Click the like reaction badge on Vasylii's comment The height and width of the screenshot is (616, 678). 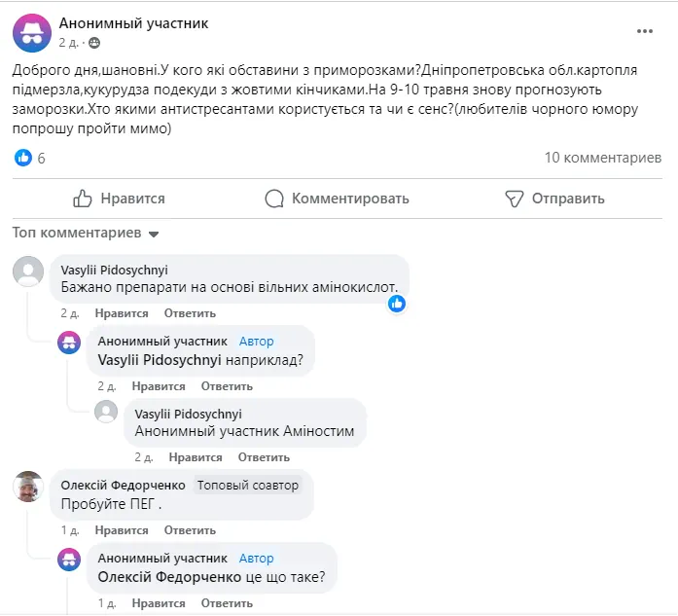(x=397, y=304)
